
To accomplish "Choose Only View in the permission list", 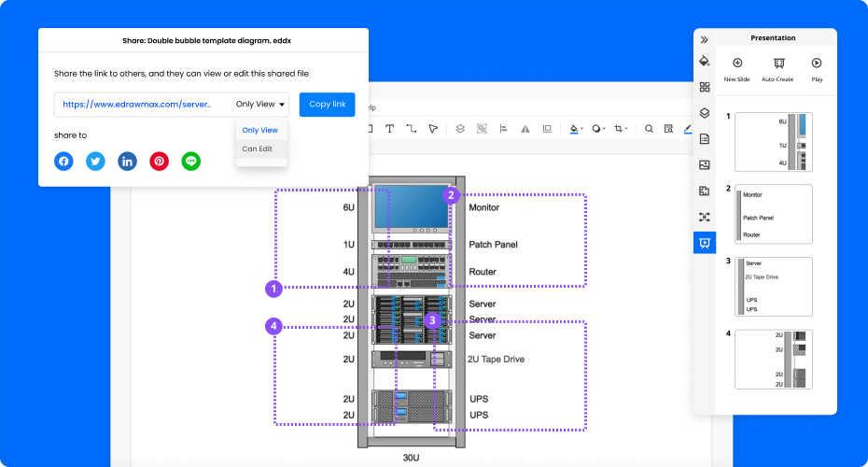I will point(259,130).
